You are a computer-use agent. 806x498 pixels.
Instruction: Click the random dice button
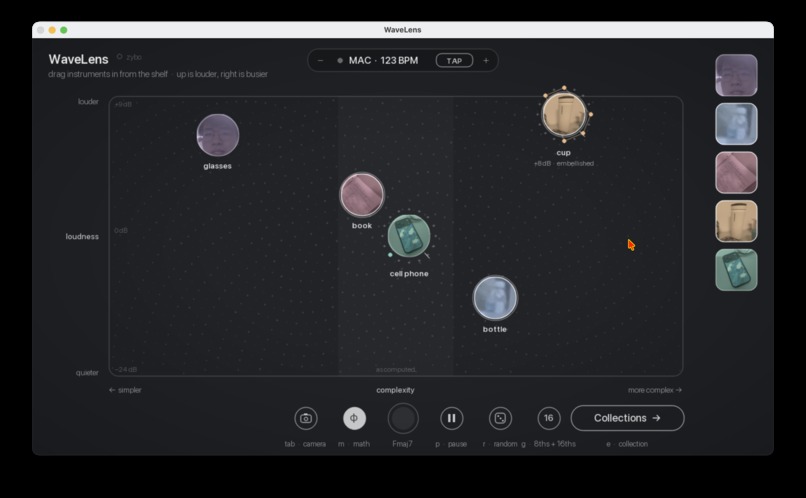coord(500,418)
